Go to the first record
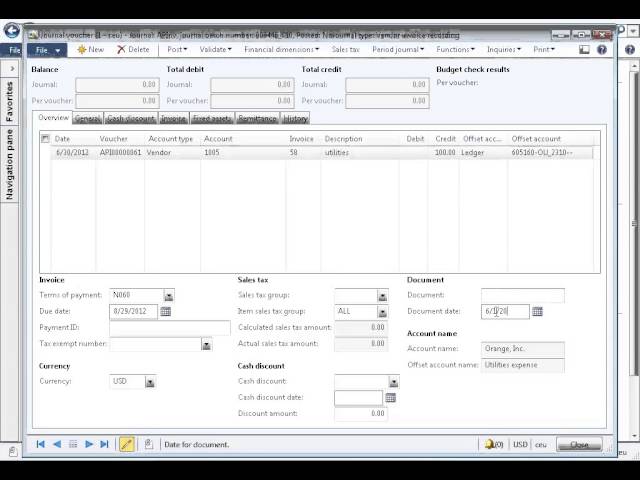Screen dimensions: 640x480 pos(40,444)
